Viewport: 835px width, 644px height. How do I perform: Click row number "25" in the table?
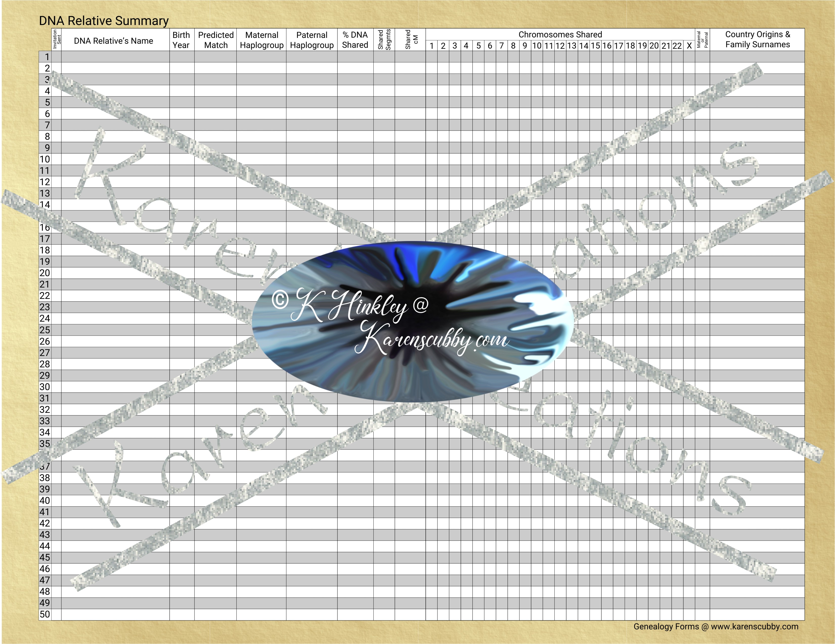(45, 330)
